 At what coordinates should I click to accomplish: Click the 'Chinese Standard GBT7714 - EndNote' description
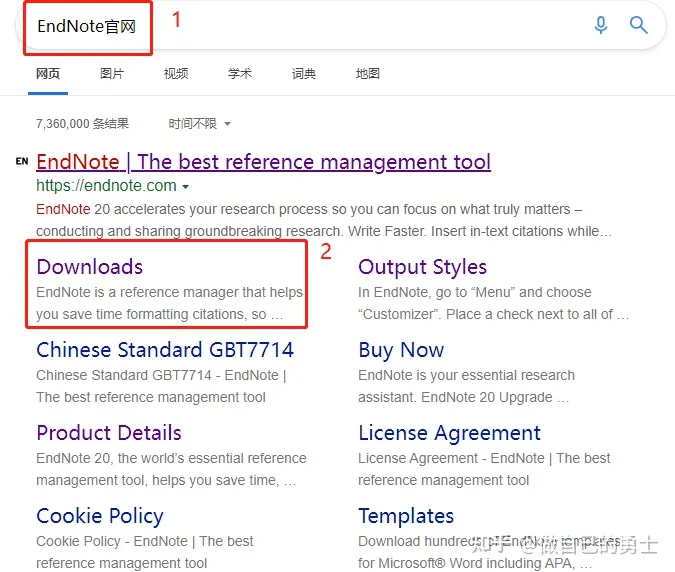(161, 386)
